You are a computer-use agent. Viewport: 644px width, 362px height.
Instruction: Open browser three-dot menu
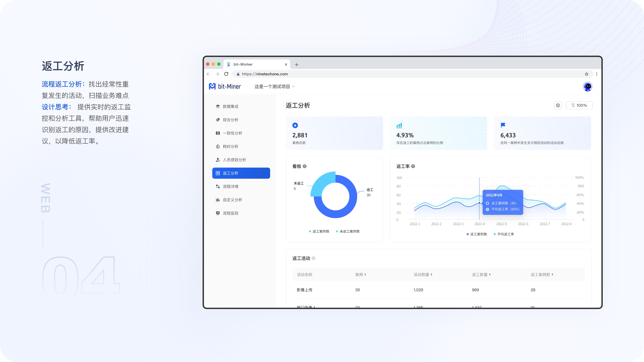597,74
